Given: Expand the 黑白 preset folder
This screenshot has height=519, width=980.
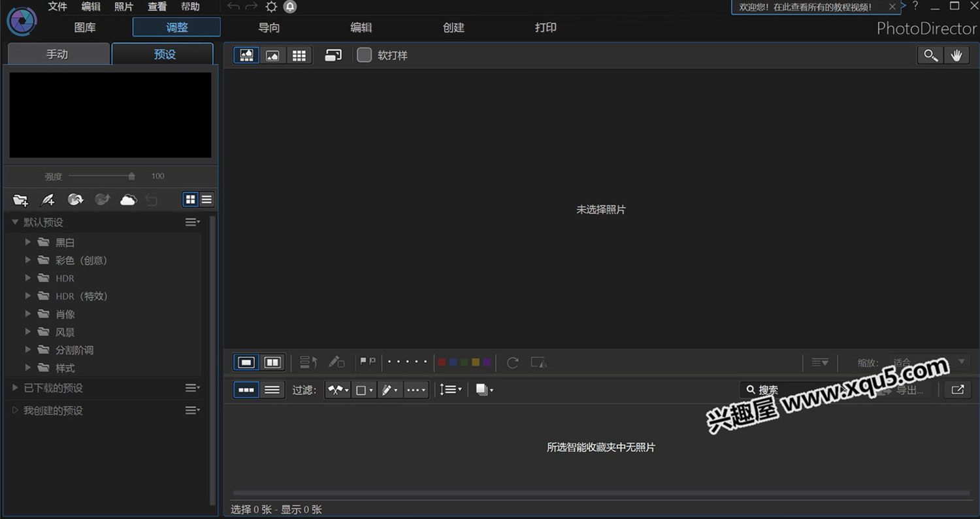Looking at the screenshot, I should 28,242.
